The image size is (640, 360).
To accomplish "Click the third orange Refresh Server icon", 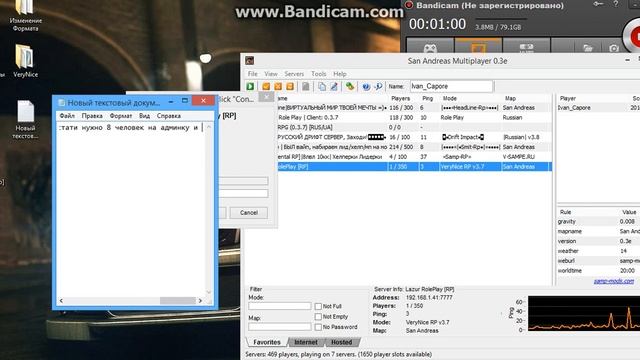I will point(290,86).
